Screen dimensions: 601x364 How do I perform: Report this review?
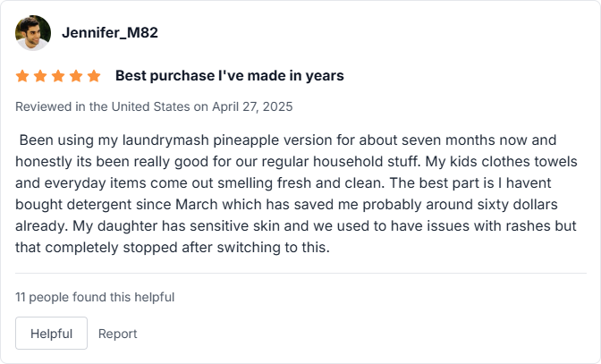(118, 334)
